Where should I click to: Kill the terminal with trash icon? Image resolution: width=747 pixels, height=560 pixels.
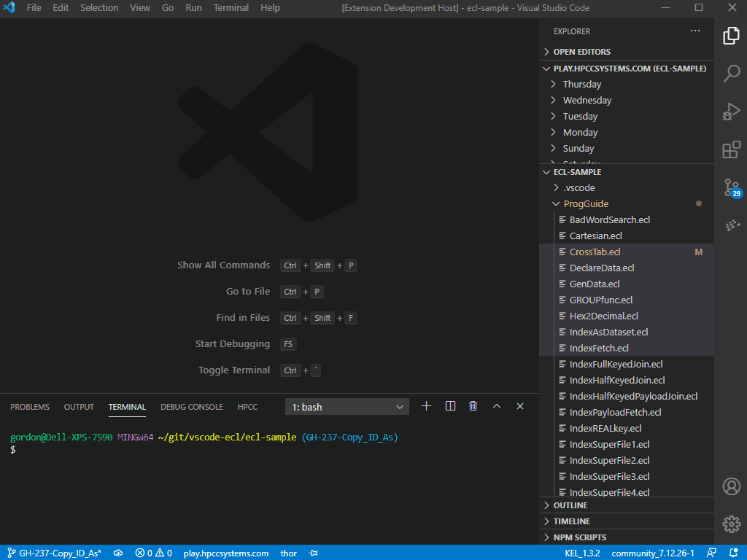[x=473, y=406]
